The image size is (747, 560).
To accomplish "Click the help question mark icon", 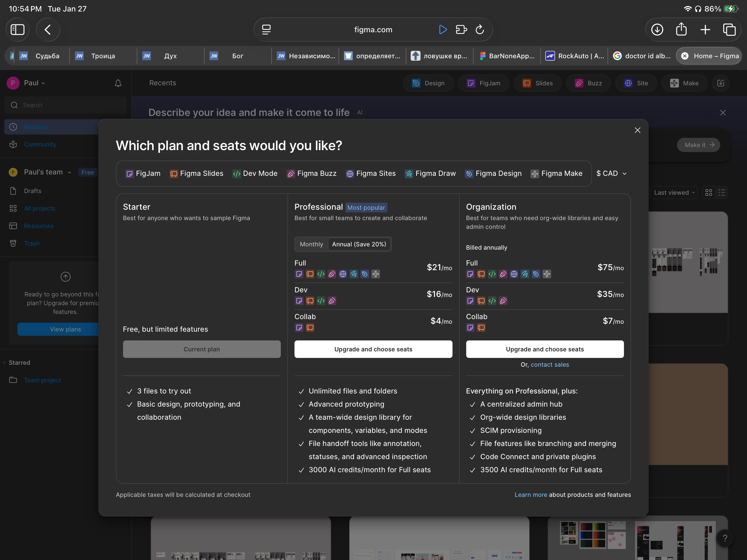I will (725, 538).
